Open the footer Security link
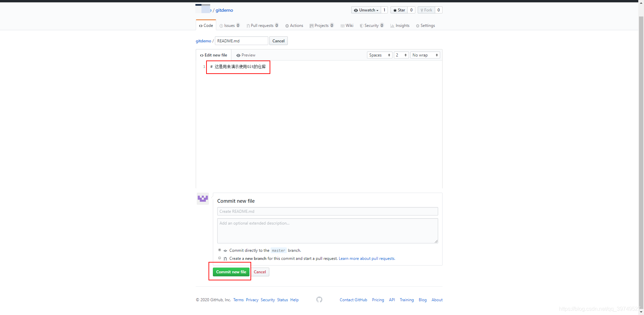644x315 pixels. click(x=268, y=300)
